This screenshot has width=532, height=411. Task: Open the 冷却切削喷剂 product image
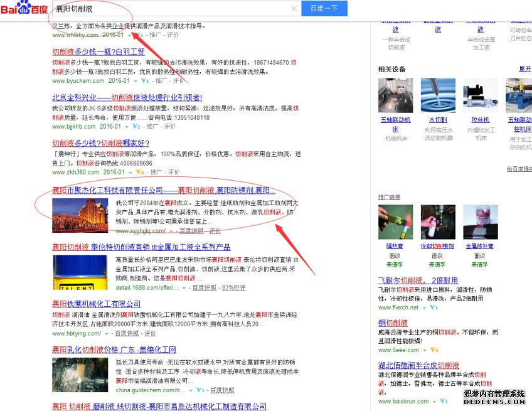click(x=438, y=222)
